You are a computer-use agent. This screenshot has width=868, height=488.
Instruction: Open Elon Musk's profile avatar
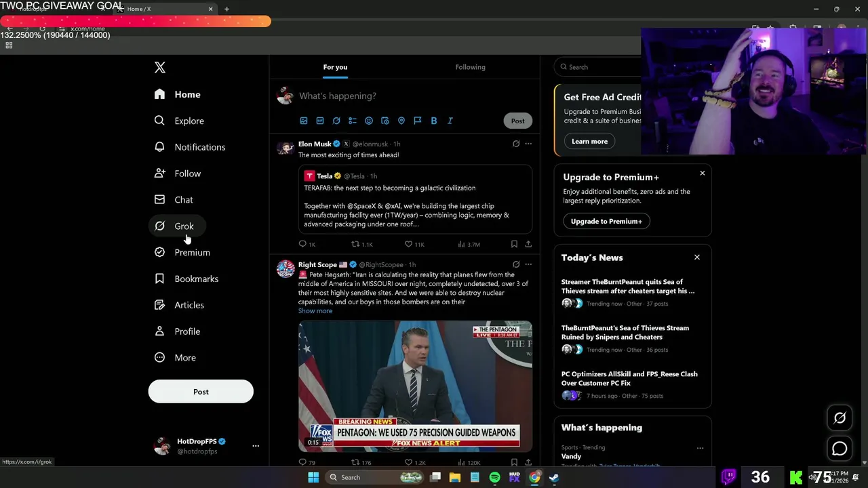(285, 148)
